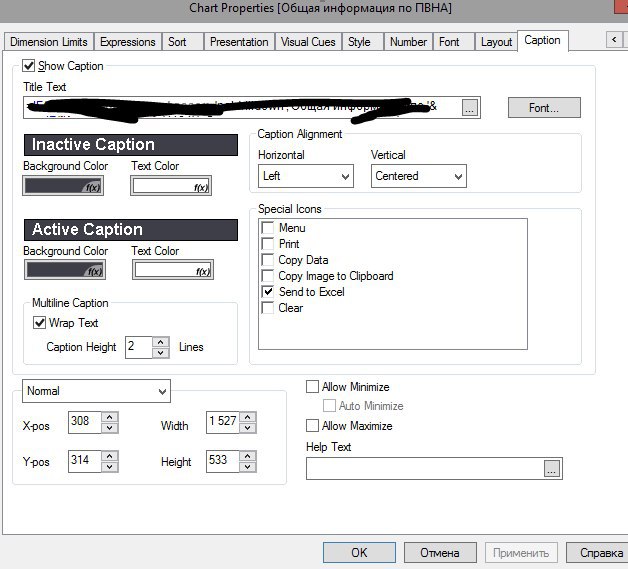Screen dimensions: 628x569
Task: Confirm changes with OK button
Action: [x=359, y=552]
